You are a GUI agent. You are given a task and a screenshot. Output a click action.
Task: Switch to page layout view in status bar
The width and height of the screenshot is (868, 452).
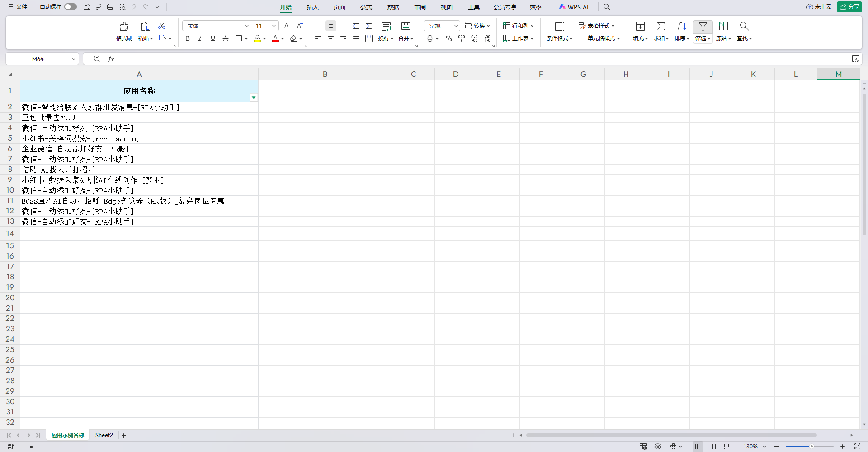712,447
